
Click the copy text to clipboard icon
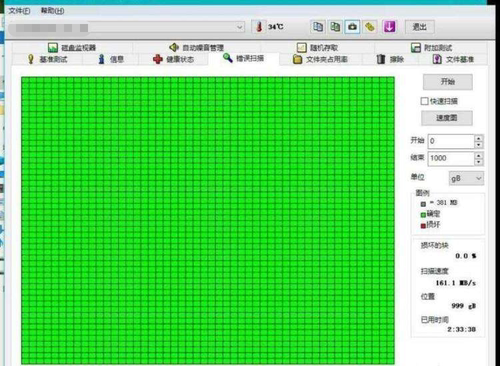pos(318,27)
